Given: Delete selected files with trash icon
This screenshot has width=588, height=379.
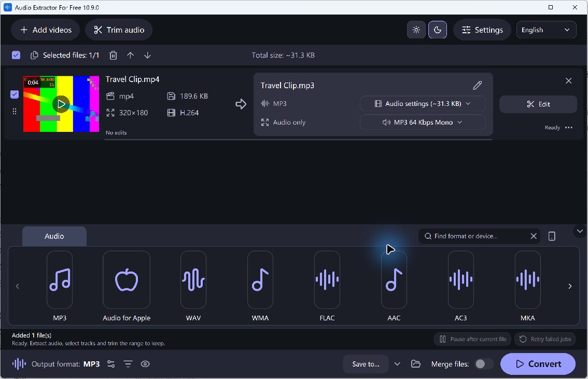Looking at the screenshot, I should point(113,55).
